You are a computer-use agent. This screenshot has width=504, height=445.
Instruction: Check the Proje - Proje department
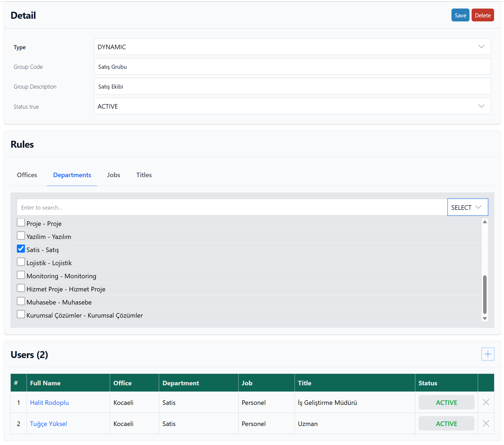pyautogui.click(x=21, y=223)
